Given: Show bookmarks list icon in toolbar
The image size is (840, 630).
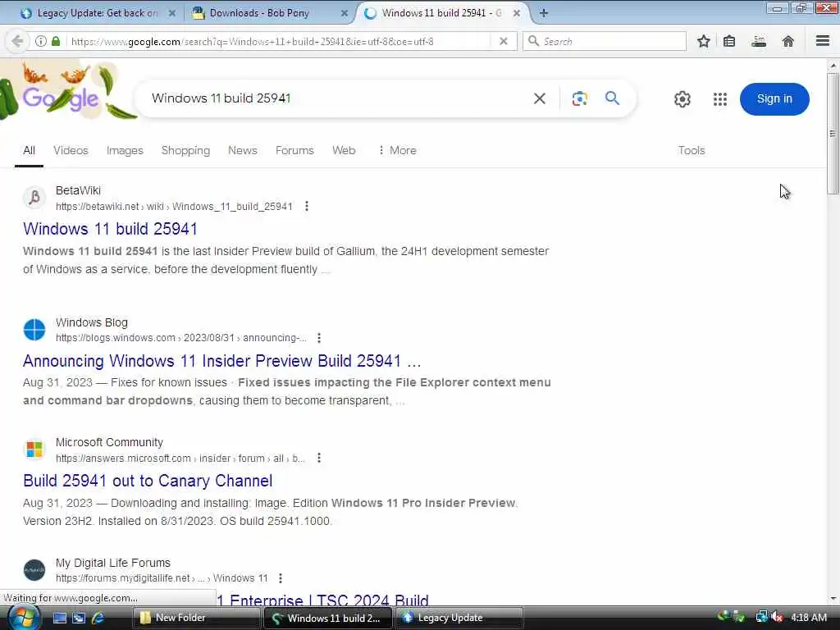Looking at the screenshot, I should [x=729, y=41].
